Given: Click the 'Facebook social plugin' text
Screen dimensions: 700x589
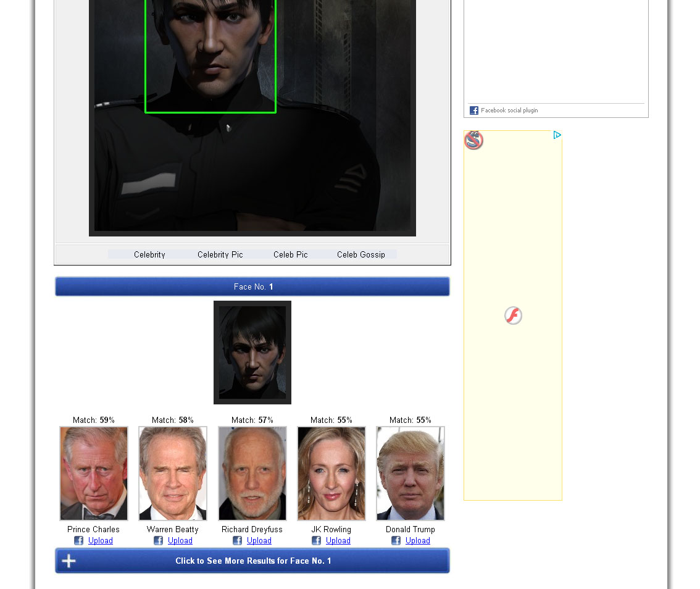Looking at the screenshot, I should click(x=509, y=111).
